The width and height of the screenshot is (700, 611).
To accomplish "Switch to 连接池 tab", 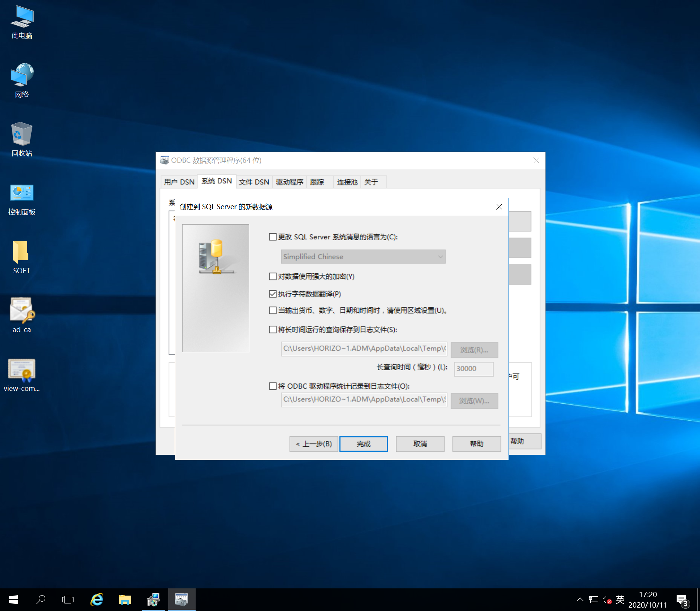I will pyautogui.click(x=347, y=182).
